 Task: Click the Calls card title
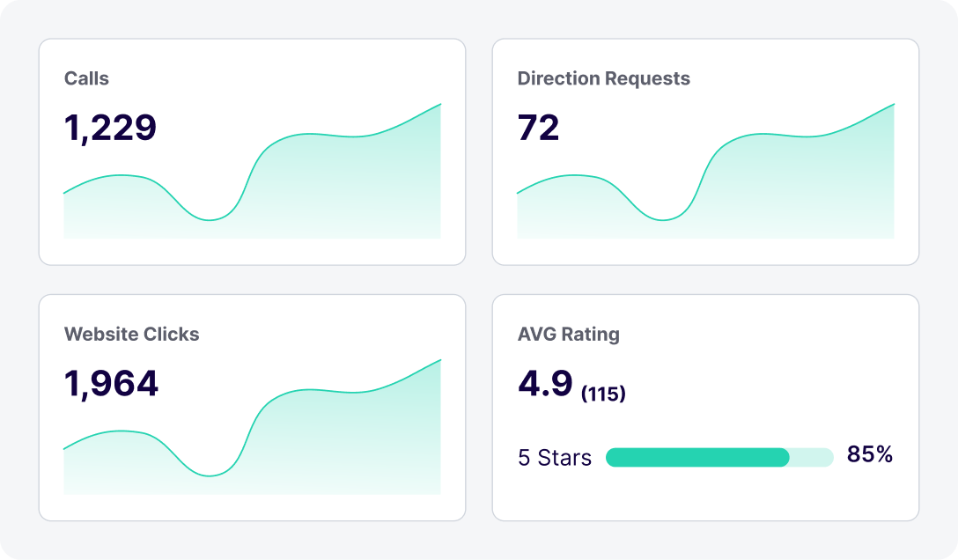coord(86,78)
